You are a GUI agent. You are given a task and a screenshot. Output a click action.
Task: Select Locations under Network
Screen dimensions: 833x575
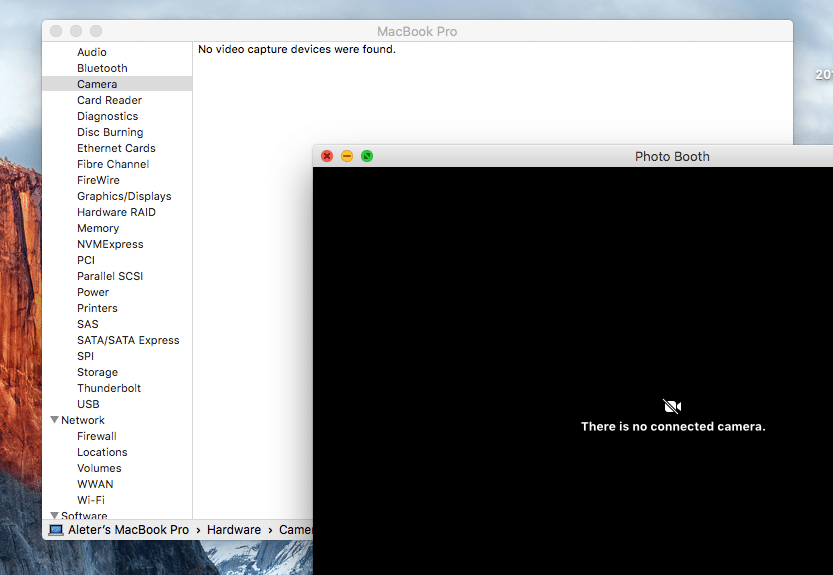(x=102, y=452)
